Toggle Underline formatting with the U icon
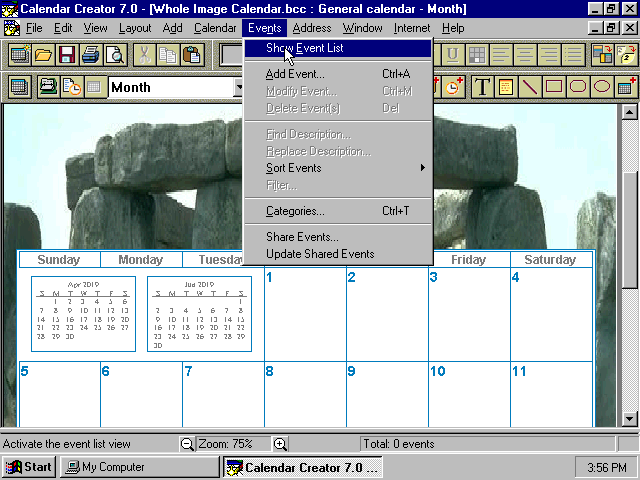Image resolution: width=640 pixels, height=480 pixels. pyautogui.click(x=452, y=54)
